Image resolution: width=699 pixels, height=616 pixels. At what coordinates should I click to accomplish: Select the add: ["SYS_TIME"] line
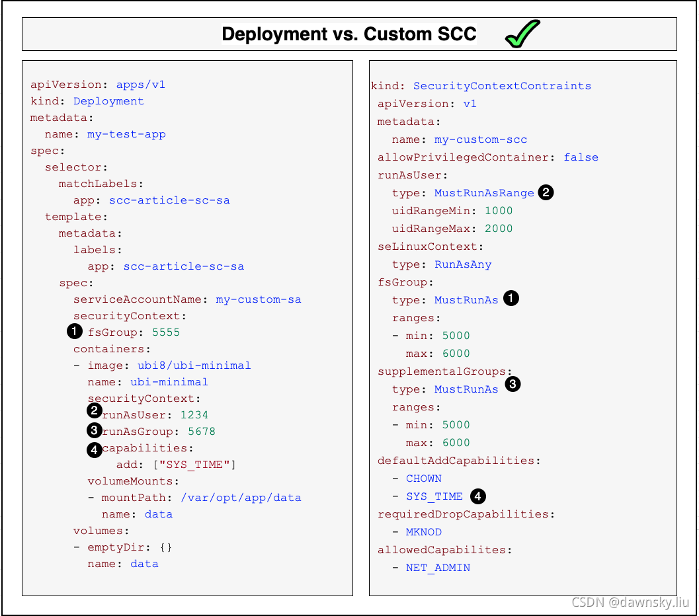[176, 465]
